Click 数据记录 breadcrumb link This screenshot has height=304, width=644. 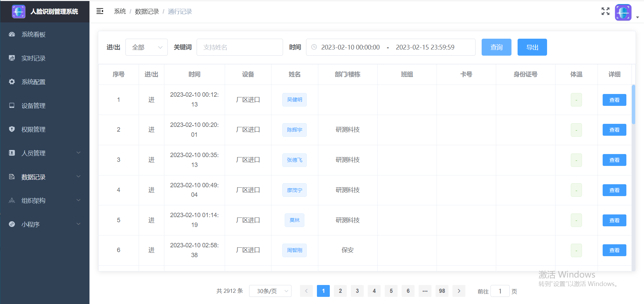[x=147, y=12]
